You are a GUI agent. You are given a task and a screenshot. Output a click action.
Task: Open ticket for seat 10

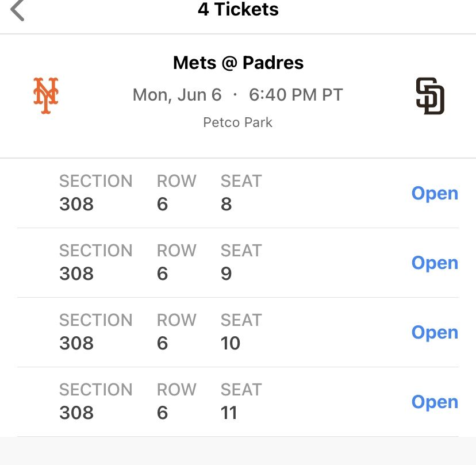(x=435, y=333)
